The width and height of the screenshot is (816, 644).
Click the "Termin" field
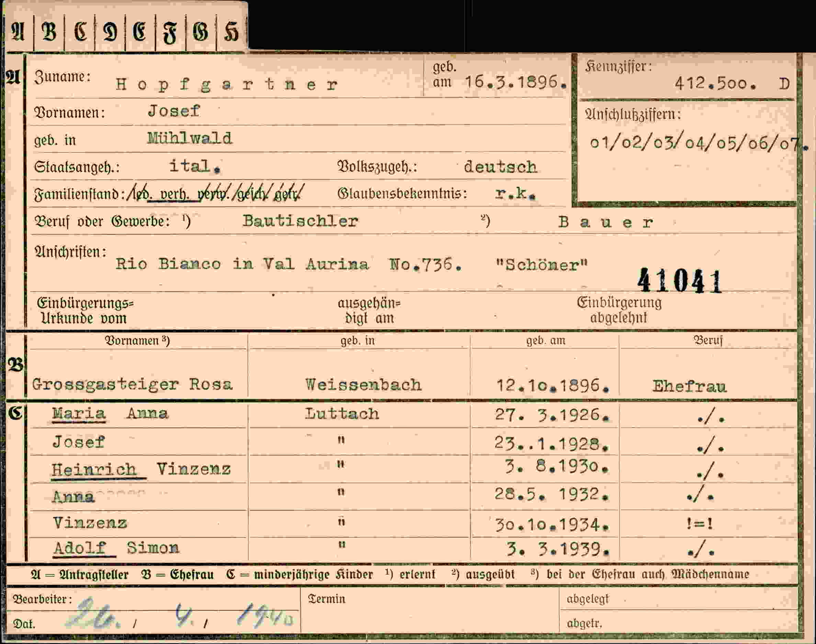click(430, 610)
